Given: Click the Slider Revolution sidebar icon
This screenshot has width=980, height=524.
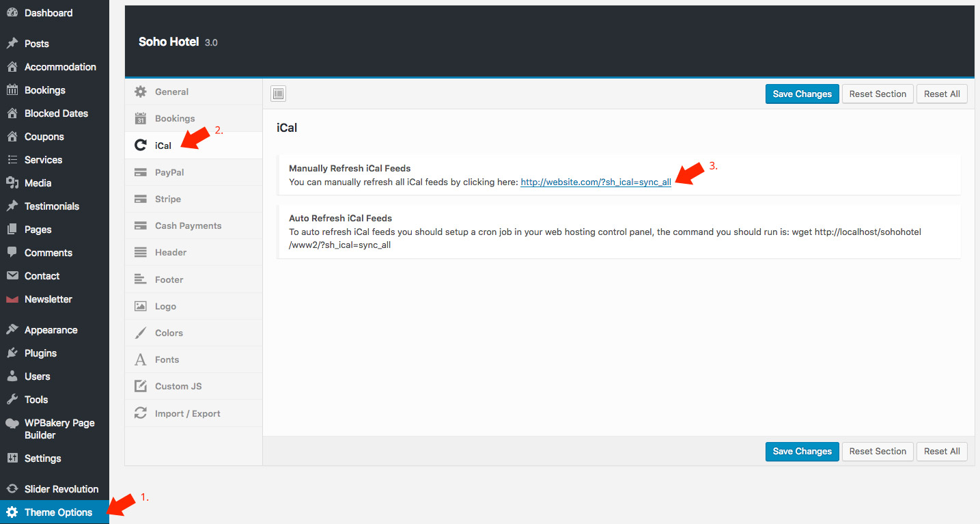Looking at the screenshot, I should pyautogui.click(x=12, y=489).
